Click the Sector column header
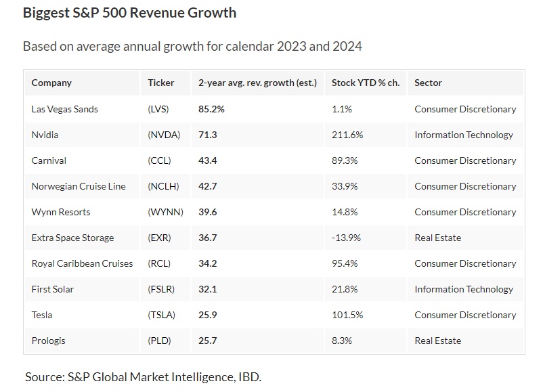Image resolution: width=543 pixels, height=392 pixels. click(428, 83)
